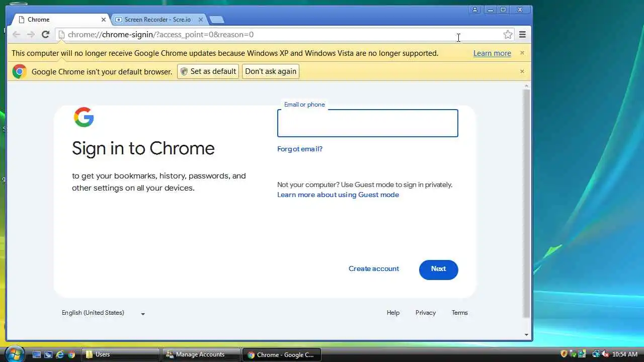Open the Learn more link in the warning bar
Screen dimensions: 644x362
492,53
